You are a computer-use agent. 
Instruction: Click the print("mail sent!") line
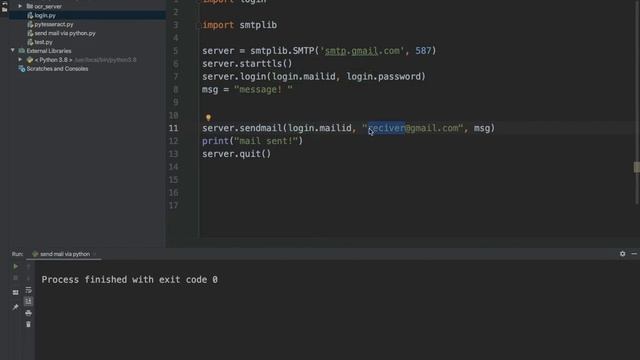[x=253, y=141]
